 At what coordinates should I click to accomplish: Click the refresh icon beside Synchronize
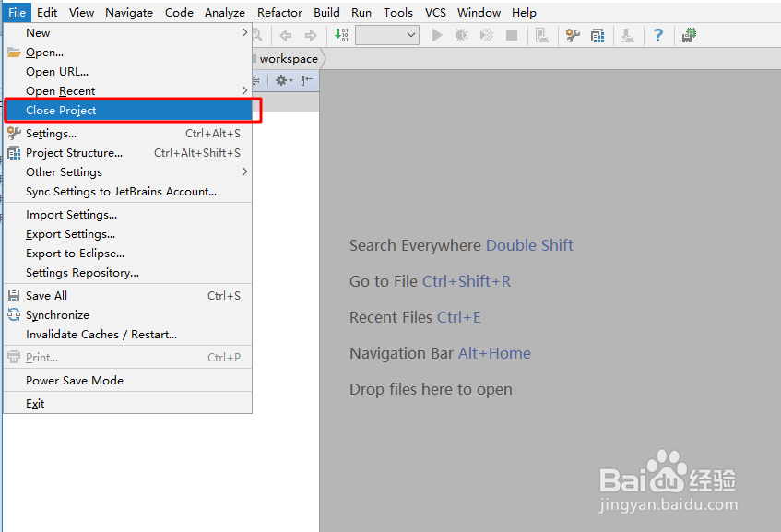[x=14, y=314]
